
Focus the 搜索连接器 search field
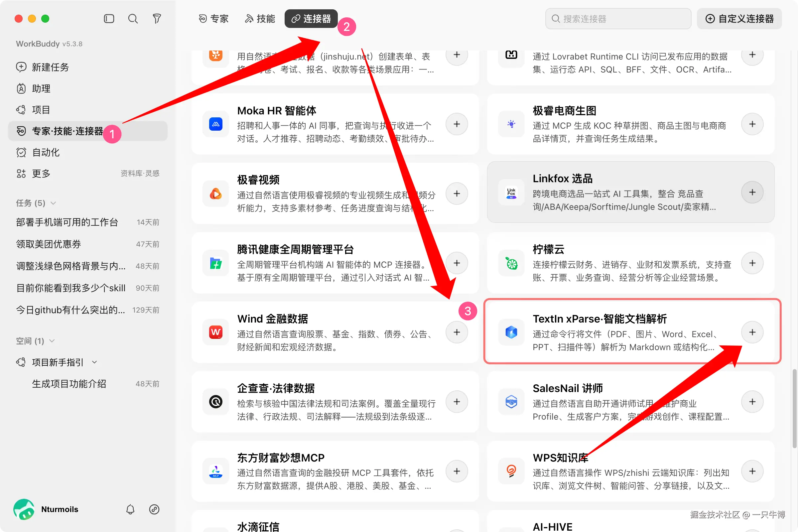coord(618,19)
